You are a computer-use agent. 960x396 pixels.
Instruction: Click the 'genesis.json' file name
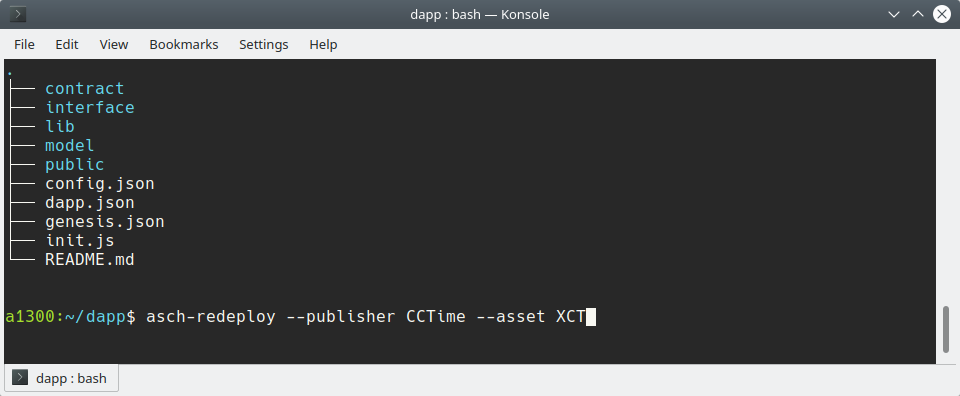coord(105,222)
